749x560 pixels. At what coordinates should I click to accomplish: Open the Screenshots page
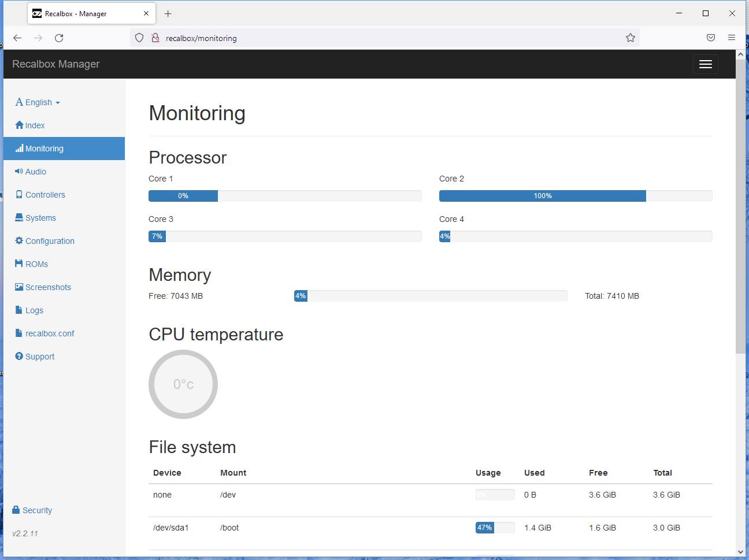click(x=64, y=287)
